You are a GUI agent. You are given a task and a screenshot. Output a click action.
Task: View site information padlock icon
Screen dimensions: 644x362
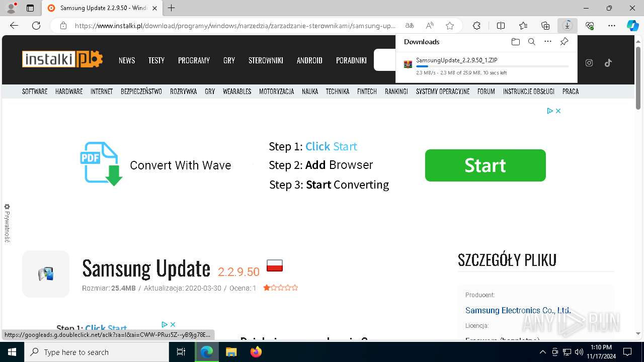point(63,26)
